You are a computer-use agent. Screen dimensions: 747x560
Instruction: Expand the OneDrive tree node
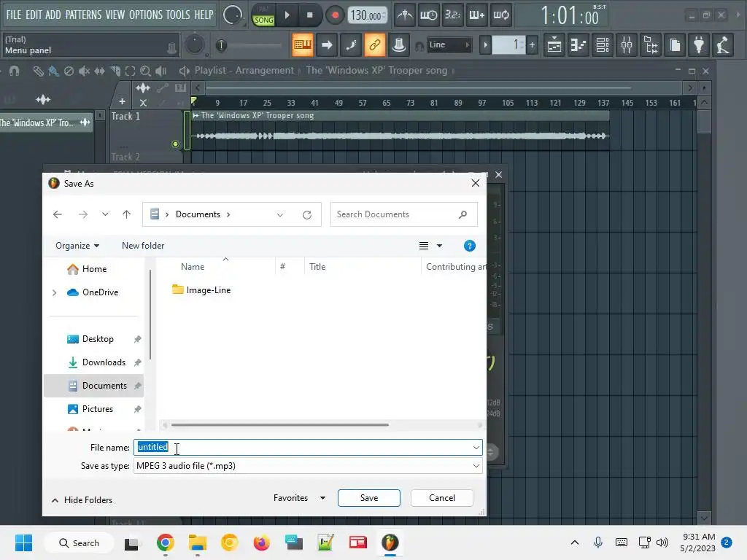pos(54,292)
